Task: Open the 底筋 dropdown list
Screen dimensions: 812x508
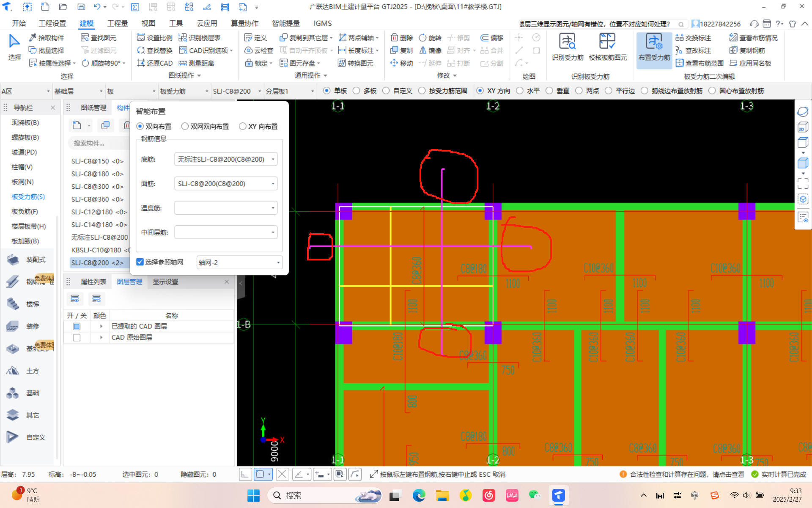Action: (x=273, y=160)
